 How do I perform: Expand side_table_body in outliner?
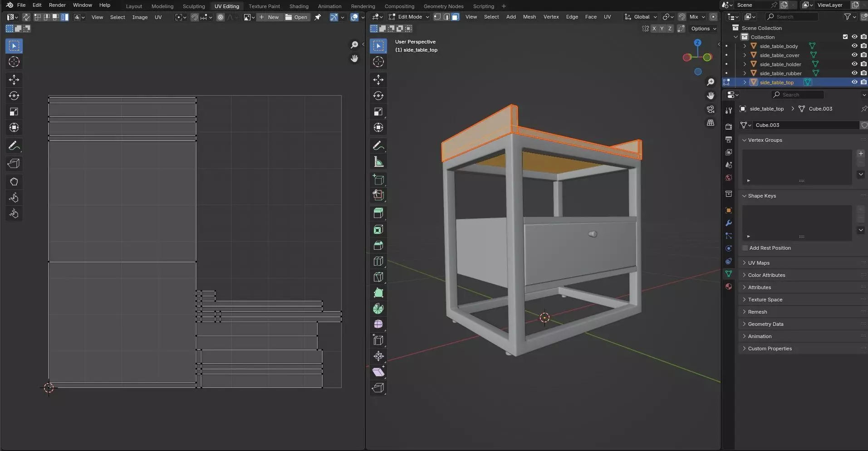pyautogui.click(x=745, y=46)
